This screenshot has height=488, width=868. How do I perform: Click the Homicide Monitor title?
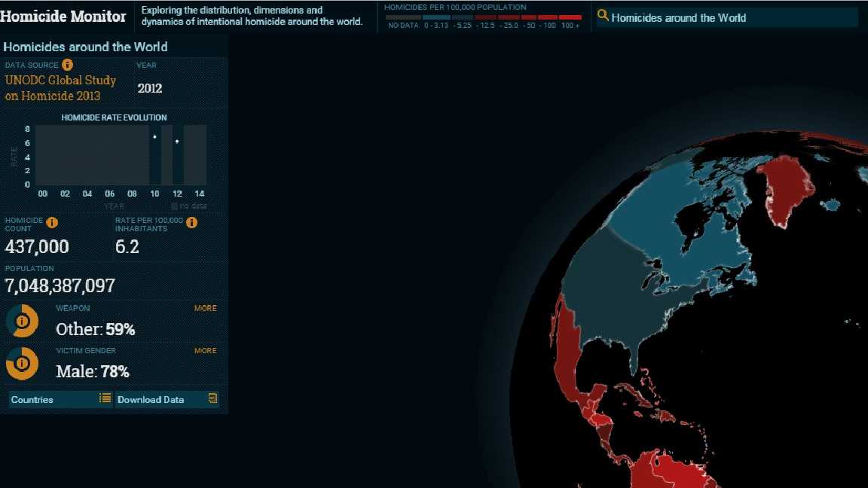[x=63, y=16]
